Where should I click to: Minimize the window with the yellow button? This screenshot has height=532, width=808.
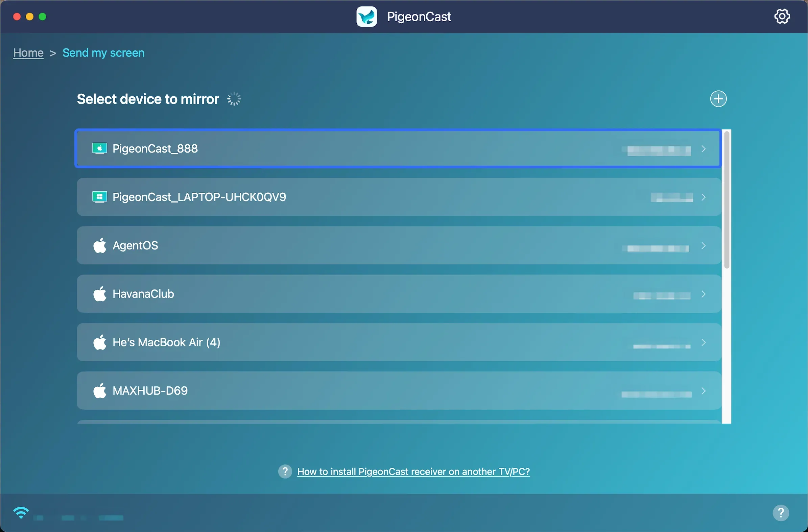(29, 16)
